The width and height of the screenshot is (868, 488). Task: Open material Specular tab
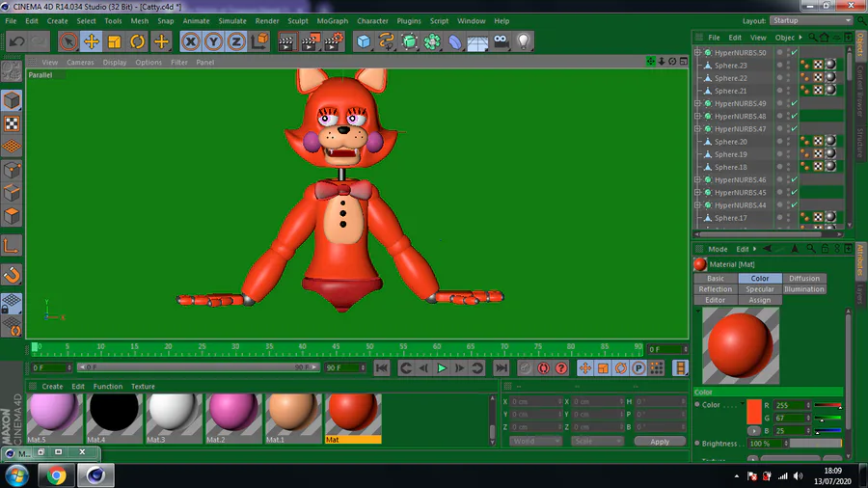760,289
